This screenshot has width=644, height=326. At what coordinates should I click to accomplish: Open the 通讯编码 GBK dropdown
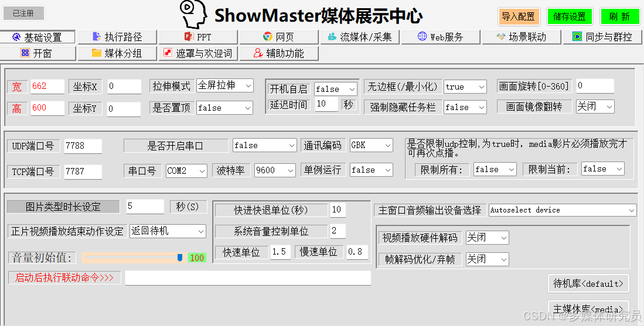pyautogui.click(x=372, y=145)
